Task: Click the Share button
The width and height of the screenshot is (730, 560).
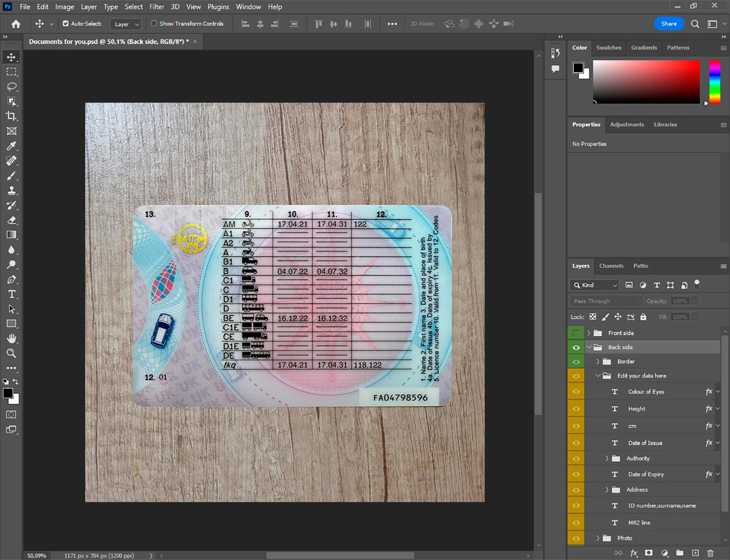Action: 669,23
